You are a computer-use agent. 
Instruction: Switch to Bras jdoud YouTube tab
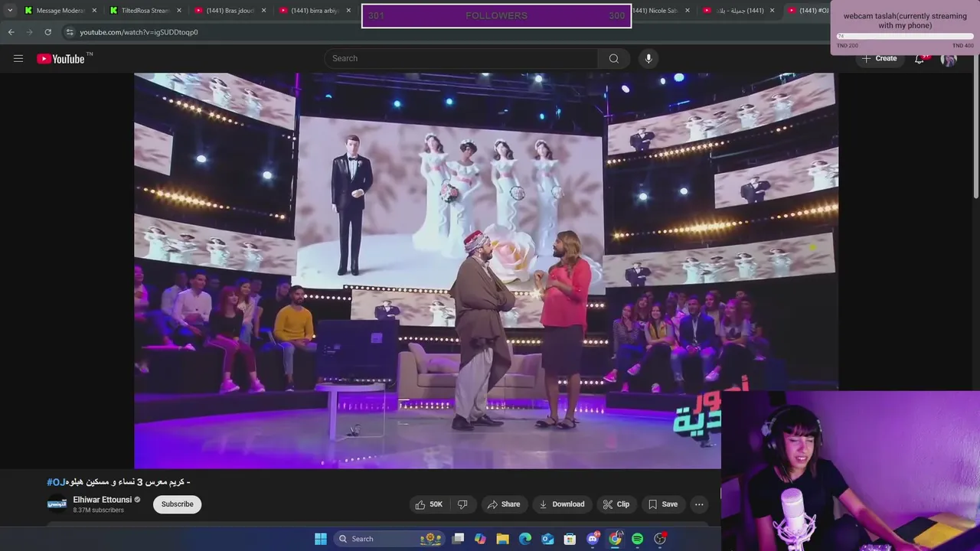[x=230, y=11]
